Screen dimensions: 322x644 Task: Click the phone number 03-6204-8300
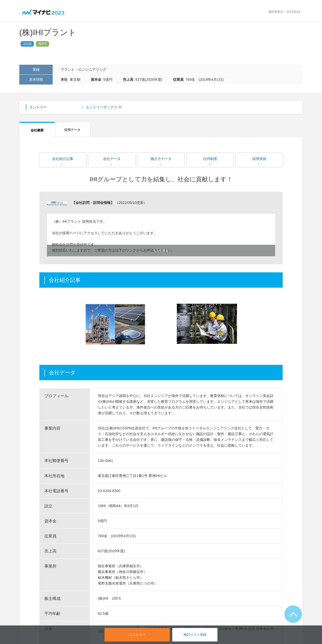(x=109, y=491)
